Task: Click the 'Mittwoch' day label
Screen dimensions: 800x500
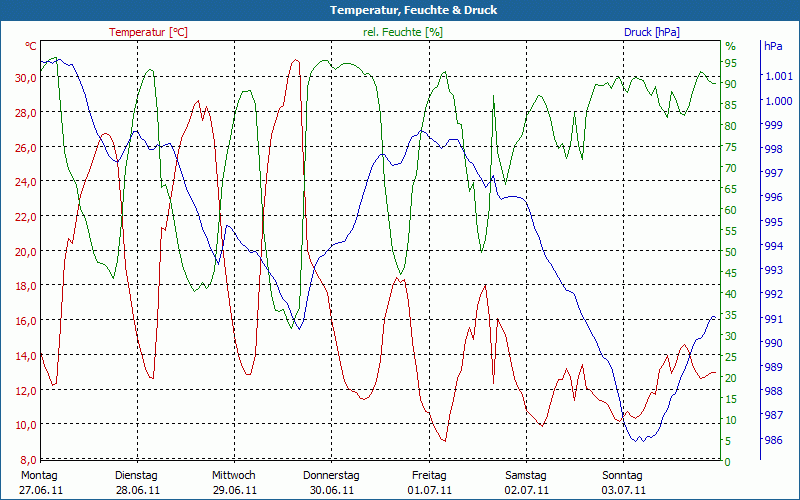Action: tap(234, 475)
